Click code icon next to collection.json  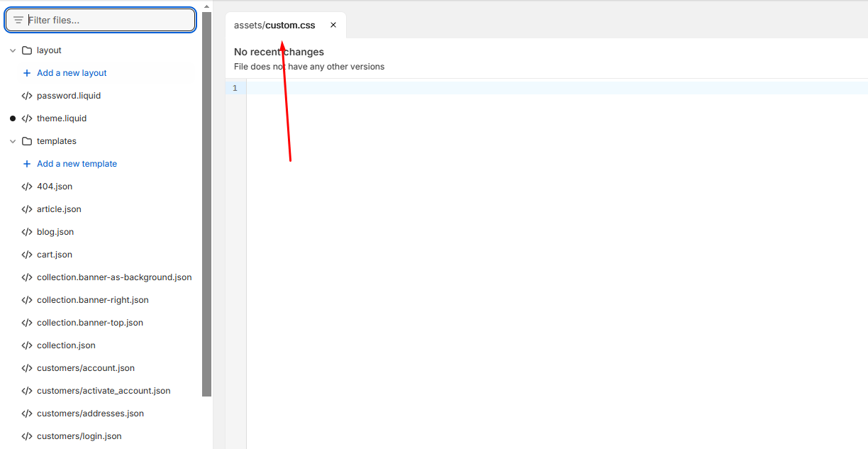point(27,345)
